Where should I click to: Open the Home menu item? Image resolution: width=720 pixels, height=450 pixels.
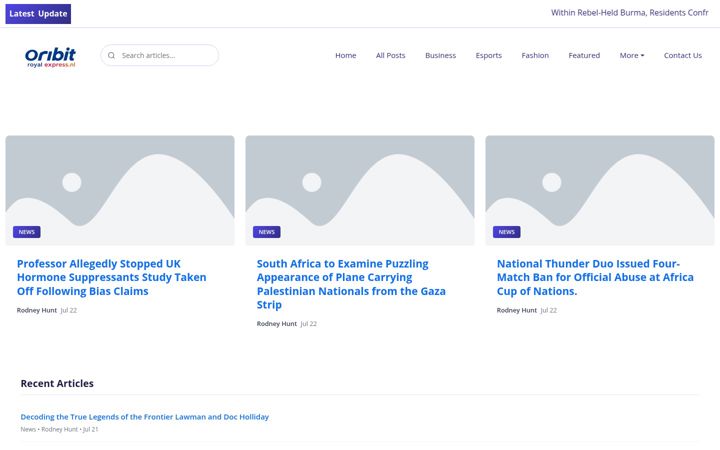(346, 56)
